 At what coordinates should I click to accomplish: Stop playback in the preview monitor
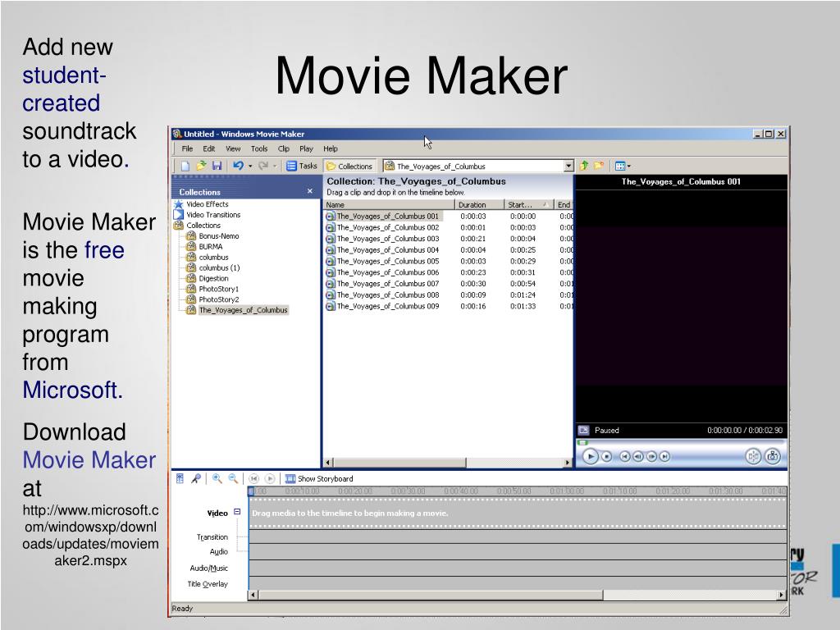click(x=606, y=457)
